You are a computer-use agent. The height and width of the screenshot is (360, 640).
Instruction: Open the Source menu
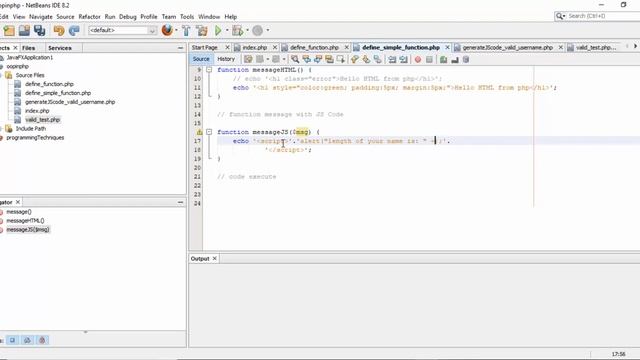(x=65, y=17)
